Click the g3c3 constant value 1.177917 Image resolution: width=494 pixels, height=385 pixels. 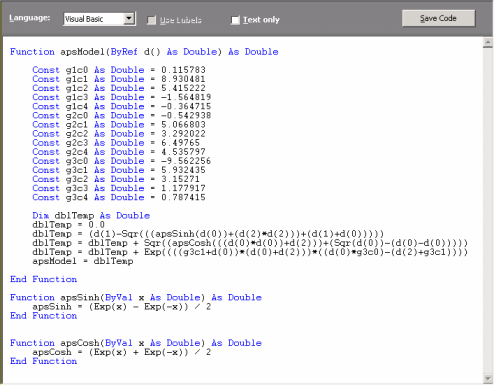183,188
